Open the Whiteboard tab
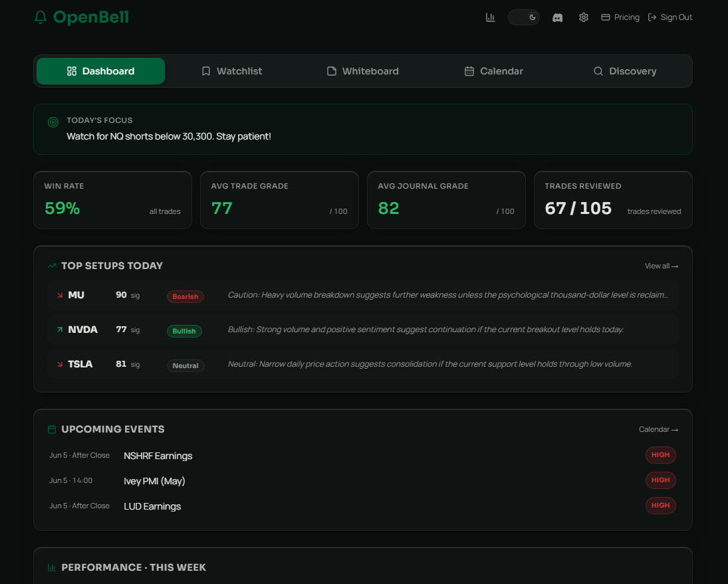The width and height of the screenshot is (728, 584). [362, 71]
